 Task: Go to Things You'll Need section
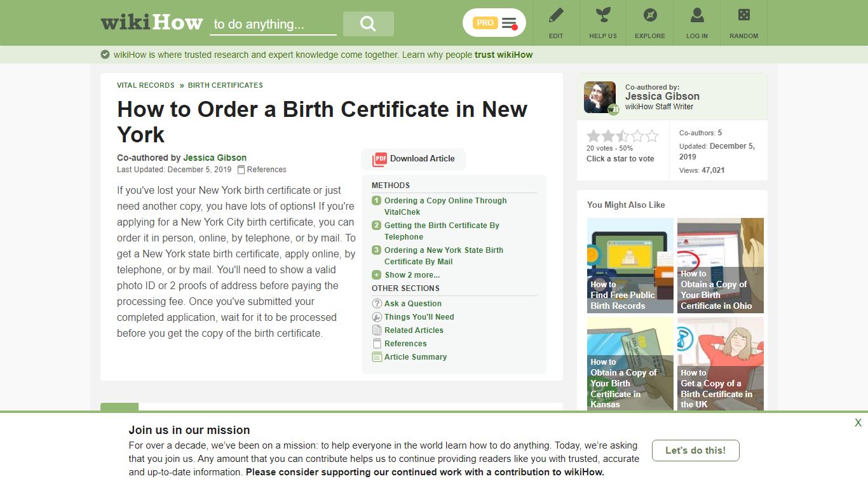coord(419,317)
